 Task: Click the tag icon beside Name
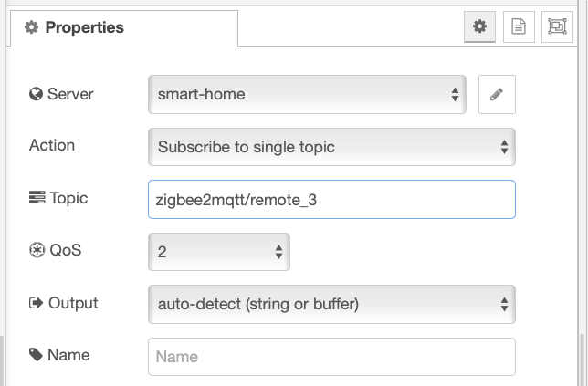pyautogui.click(x=36, y=355)
